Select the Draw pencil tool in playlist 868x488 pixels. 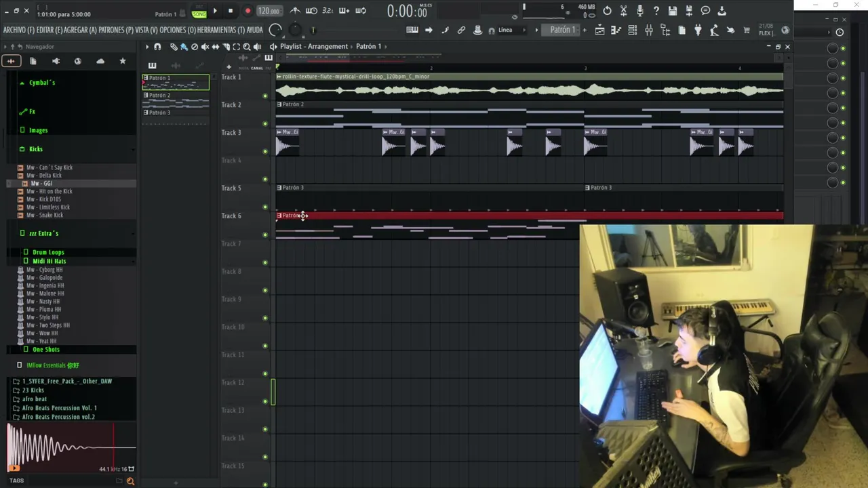(174, 46)
